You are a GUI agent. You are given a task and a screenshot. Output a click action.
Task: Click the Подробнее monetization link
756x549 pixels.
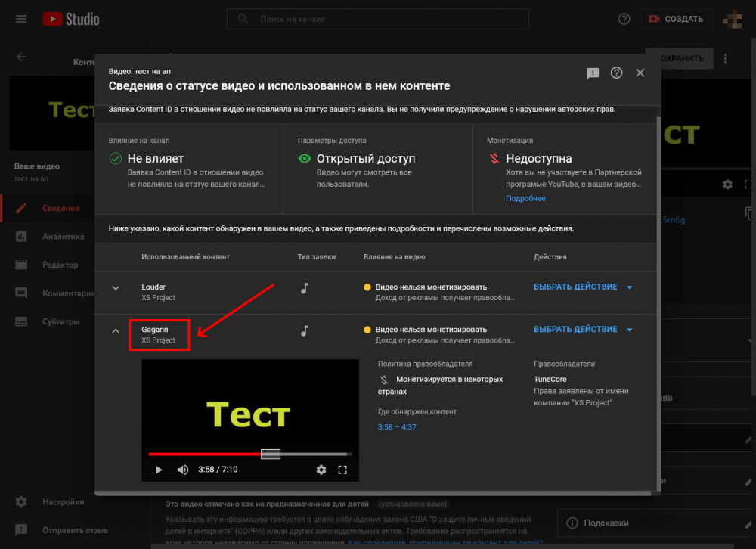pyautogui.click(x=525, y=198)
